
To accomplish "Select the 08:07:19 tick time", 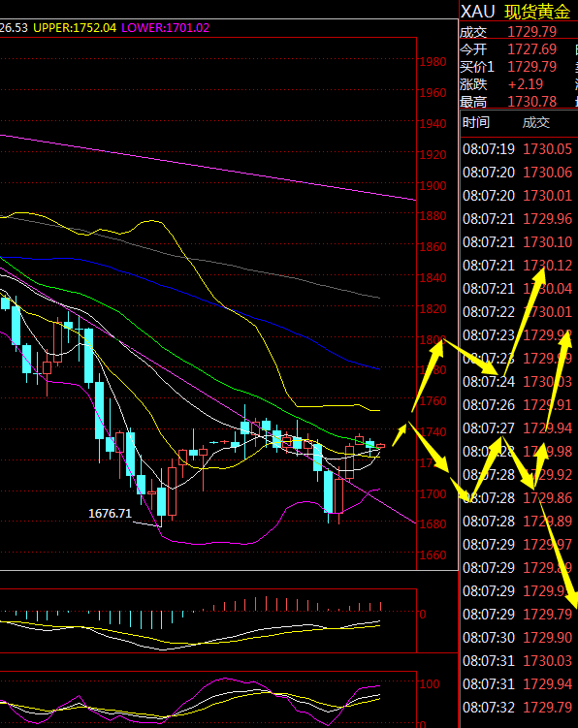I will point(489,149).
